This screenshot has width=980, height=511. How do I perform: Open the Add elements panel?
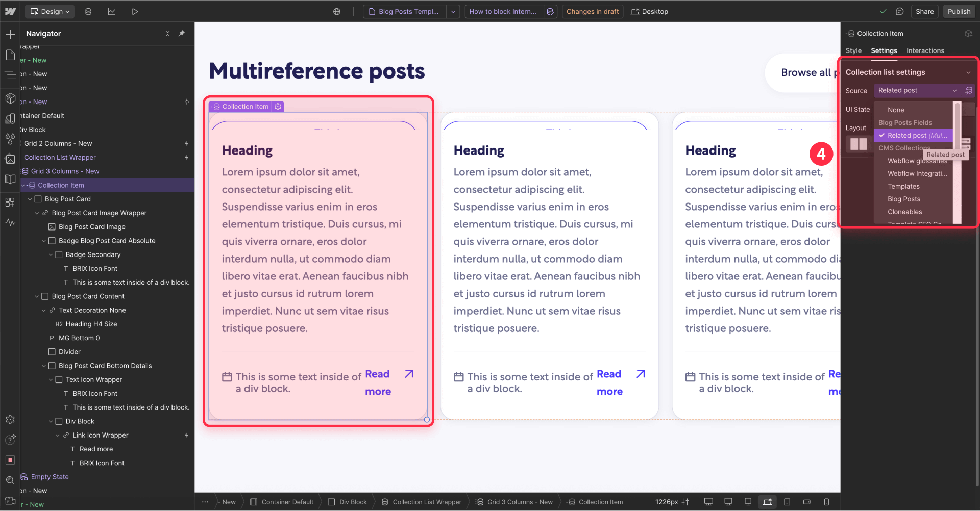10,34
